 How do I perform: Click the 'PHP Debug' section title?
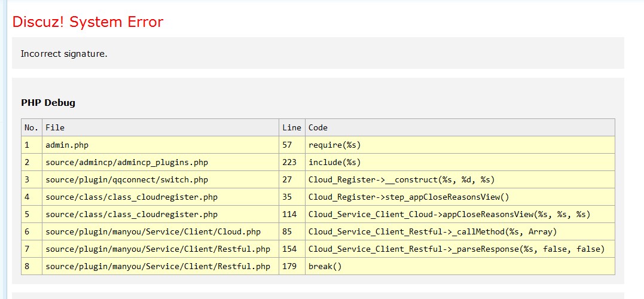(48, 103)
